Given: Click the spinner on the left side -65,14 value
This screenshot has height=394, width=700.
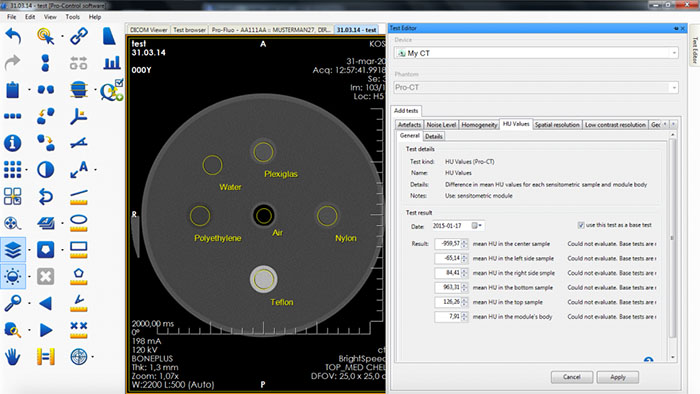Looking at the screenshot, I should coord(465,258).
